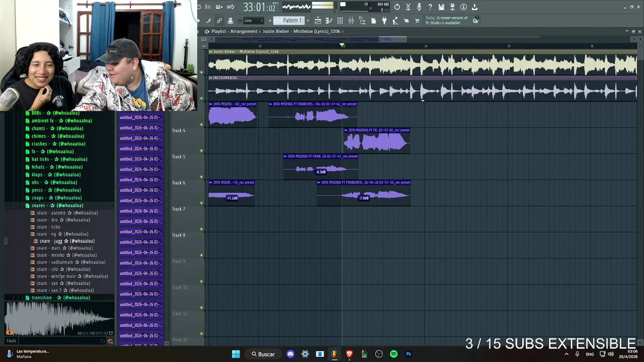The height and width of the screenshot is (362, 644).
Task: Open Spotify from the taskbar
Action: pyautogui.click(x=394, y=354)
